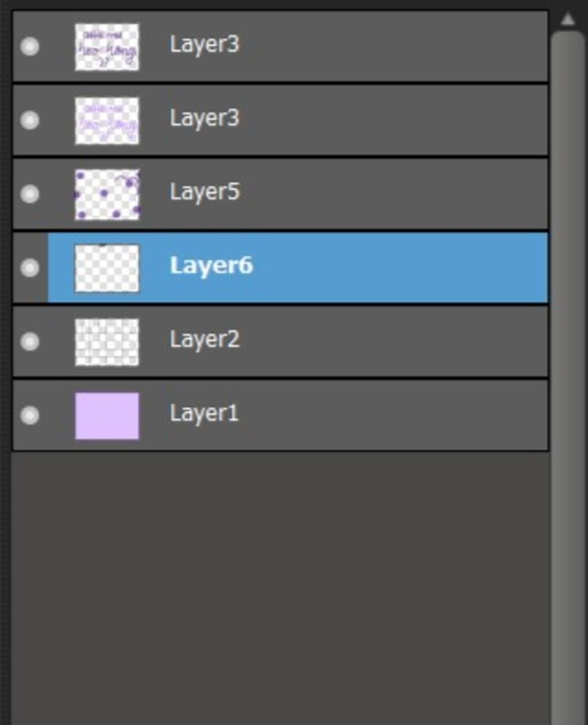Click the solid lavender thumbnail of Layer1
This screenshot has width=588, height=725.
(x=107, y=416)
